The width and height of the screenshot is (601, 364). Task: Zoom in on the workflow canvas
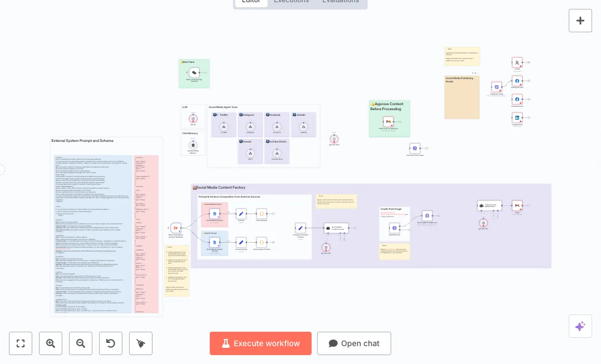point(51,343)
